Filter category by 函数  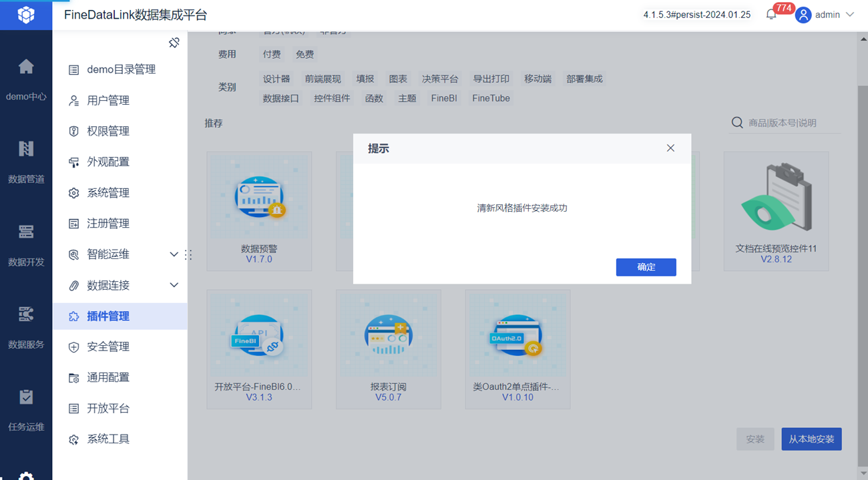pyautogui.click(x=375, y=98)
